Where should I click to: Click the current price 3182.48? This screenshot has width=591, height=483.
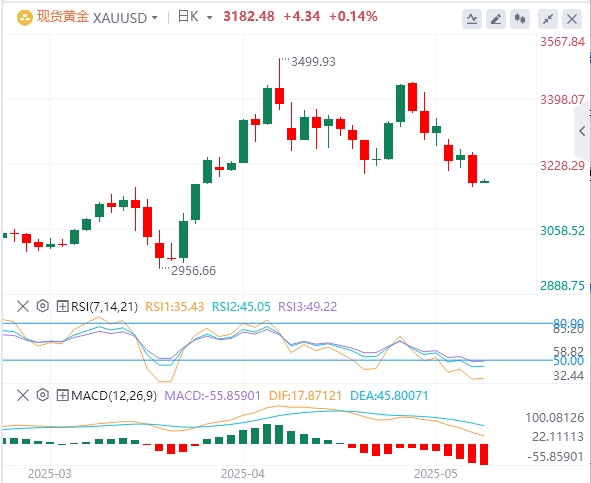(249, 17)
